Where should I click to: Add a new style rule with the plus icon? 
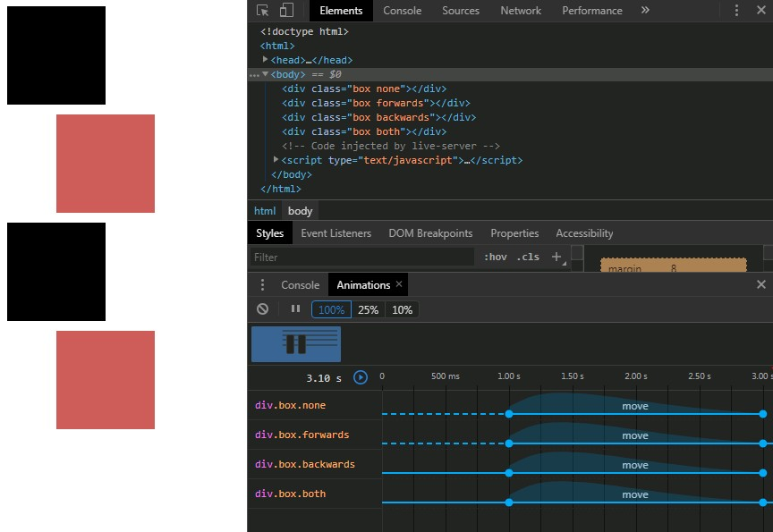click(x=556, y=257)
